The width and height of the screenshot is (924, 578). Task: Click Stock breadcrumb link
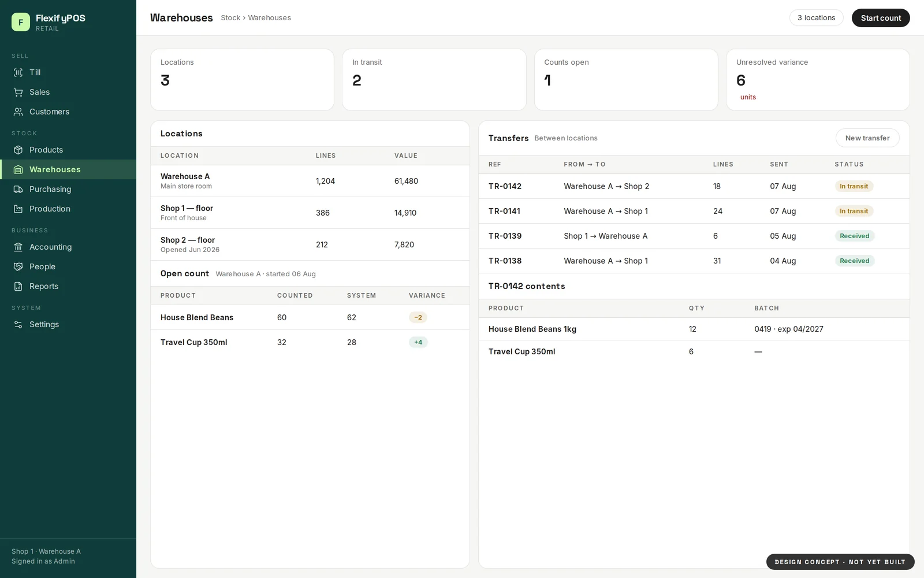(230, 18)
